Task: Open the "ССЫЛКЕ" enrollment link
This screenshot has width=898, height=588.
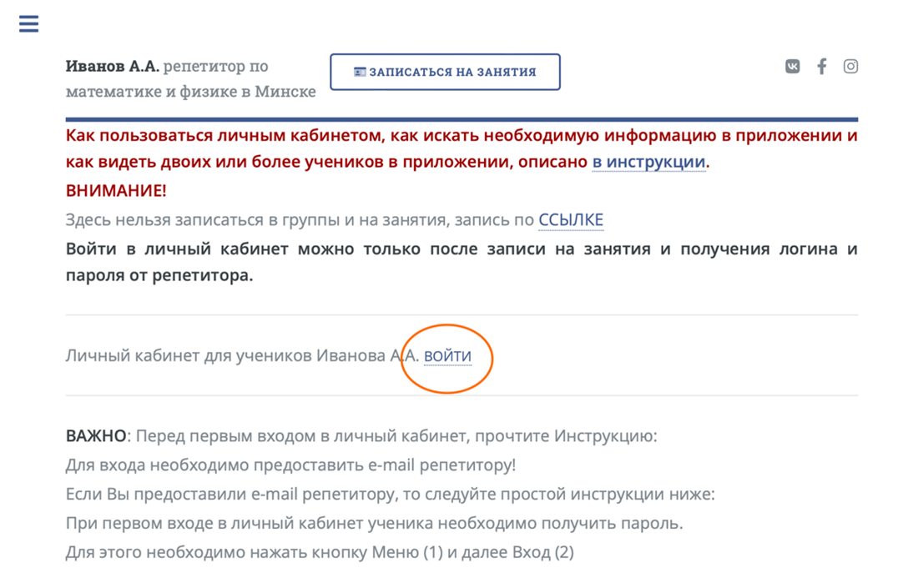Action: [570, 220]
